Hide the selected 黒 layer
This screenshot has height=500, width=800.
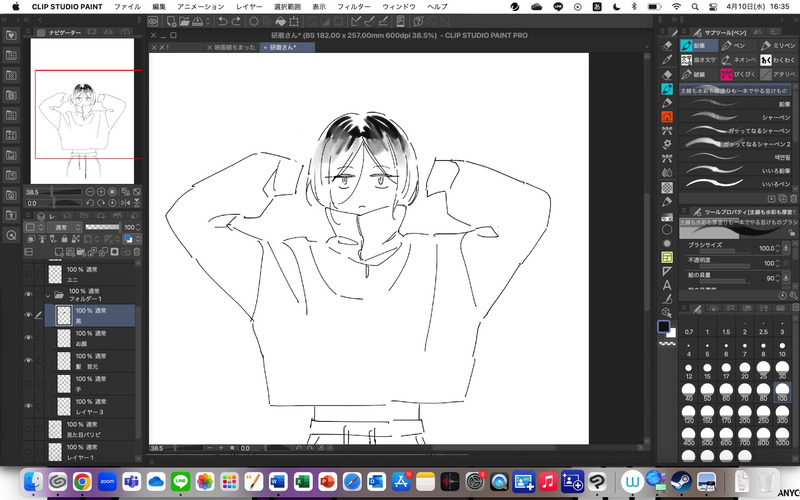(28, 315)
